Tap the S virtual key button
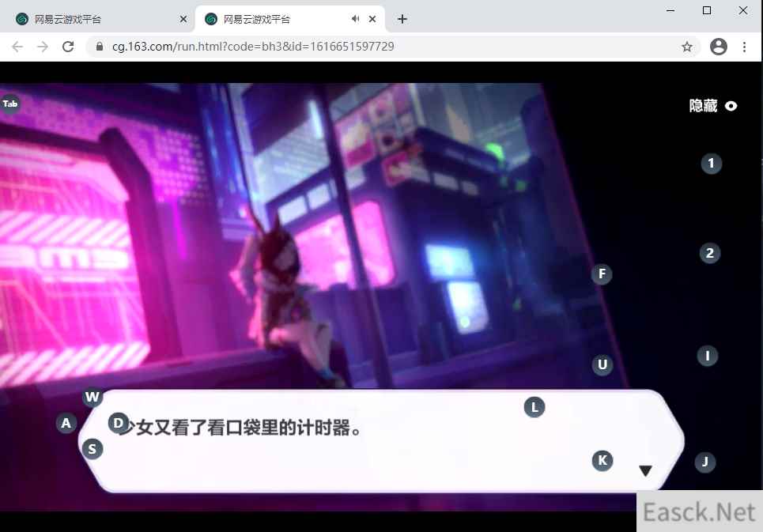 pyautogui.click(x=93, y=449)
